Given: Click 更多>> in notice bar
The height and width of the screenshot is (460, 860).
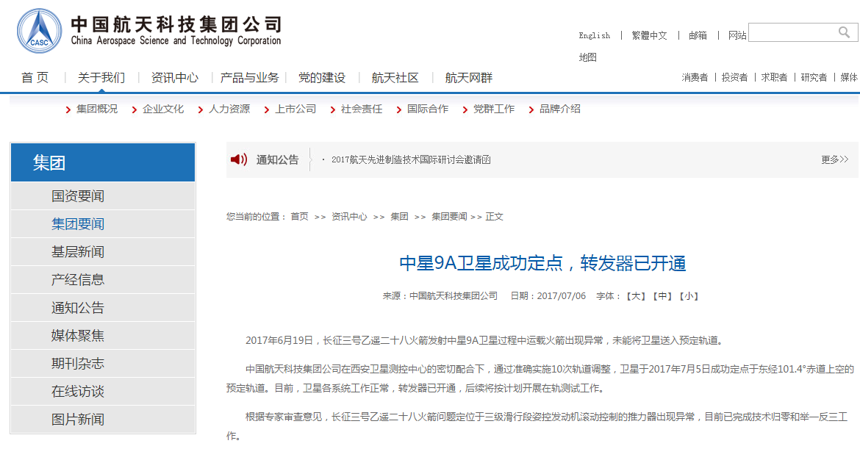Looking at the screenshot, I should pos(835,160).
